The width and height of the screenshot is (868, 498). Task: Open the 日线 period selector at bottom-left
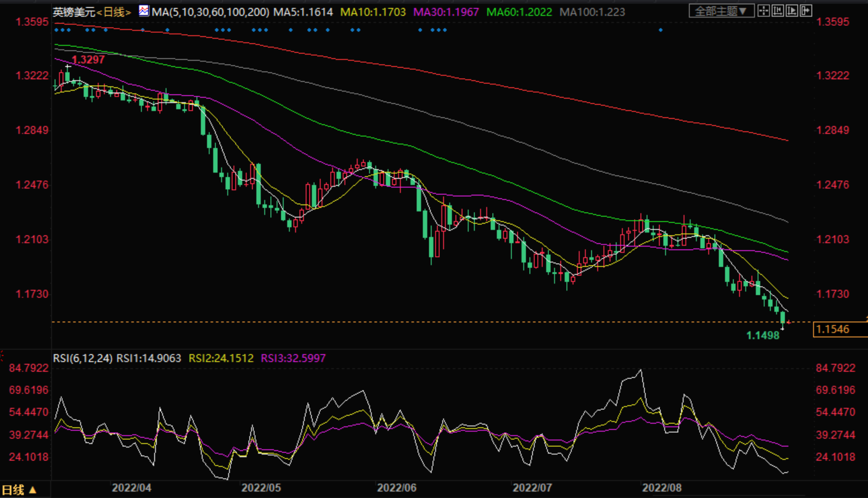(x=19, y=490)
